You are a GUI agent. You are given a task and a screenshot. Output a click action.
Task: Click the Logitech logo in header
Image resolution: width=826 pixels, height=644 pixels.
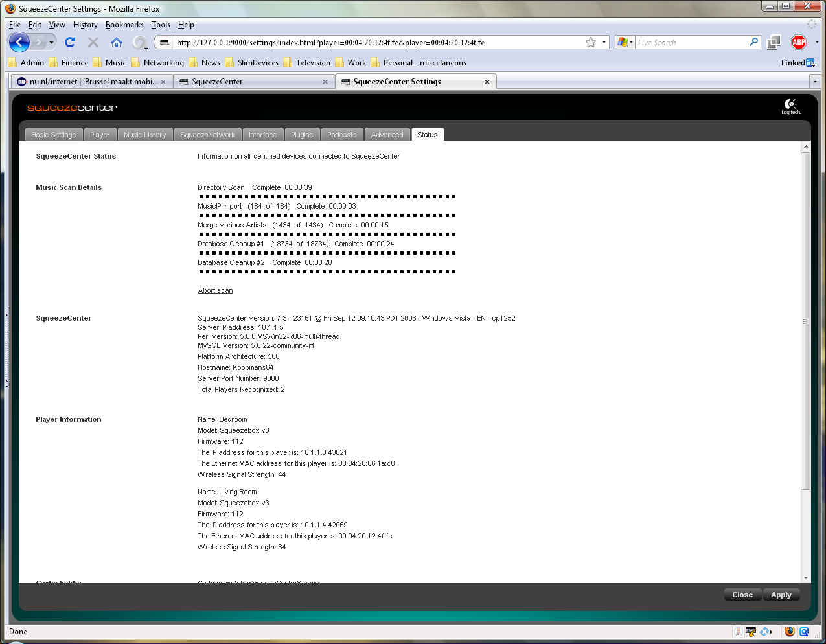[790, 106]
